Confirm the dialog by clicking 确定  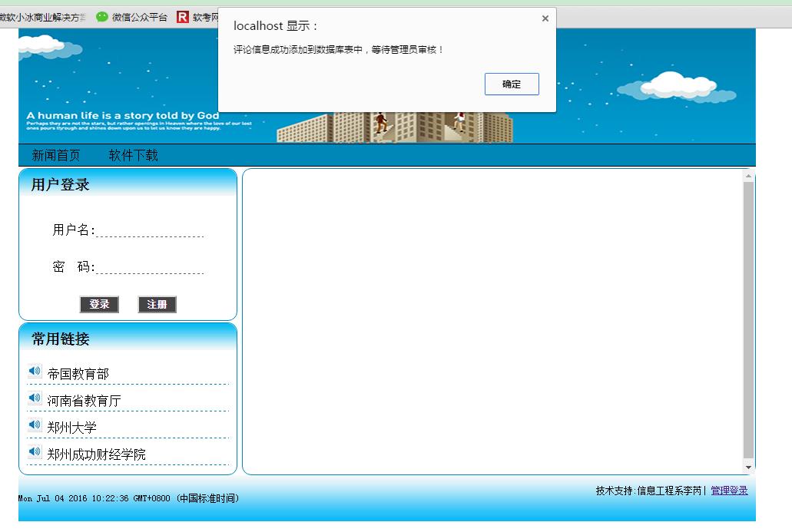pos(511,84)
